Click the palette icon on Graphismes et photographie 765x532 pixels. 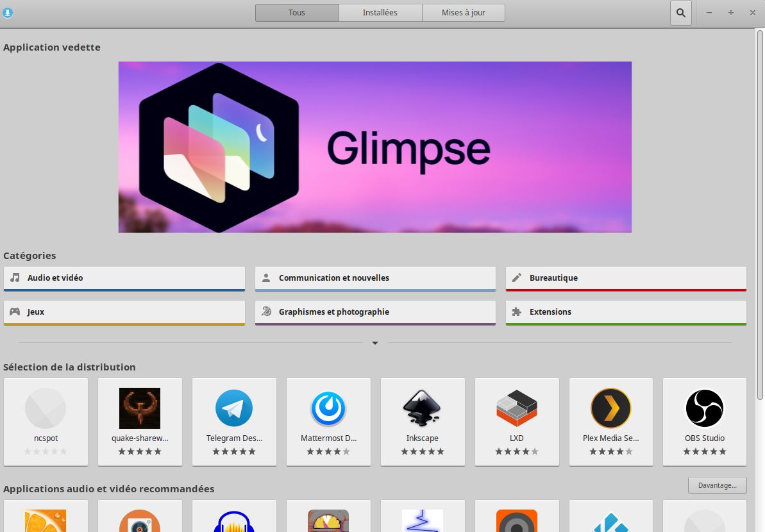(x=266, y=312)
